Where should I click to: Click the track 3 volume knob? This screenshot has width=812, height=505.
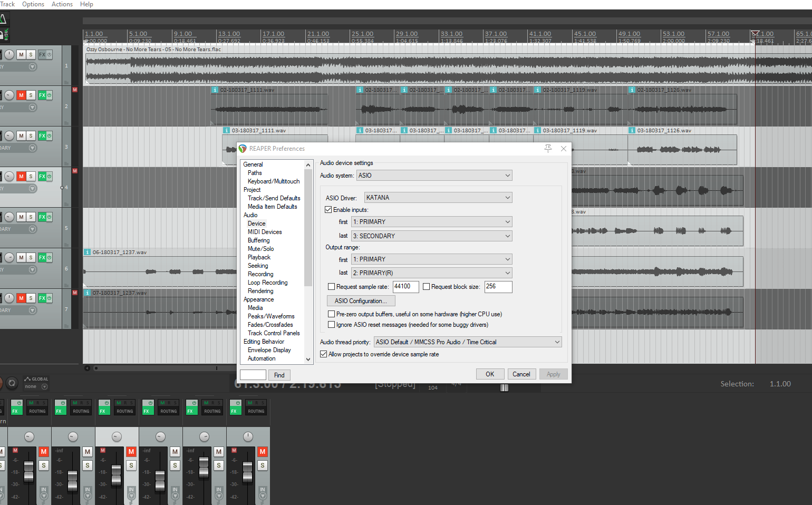[x=9, y=136]
